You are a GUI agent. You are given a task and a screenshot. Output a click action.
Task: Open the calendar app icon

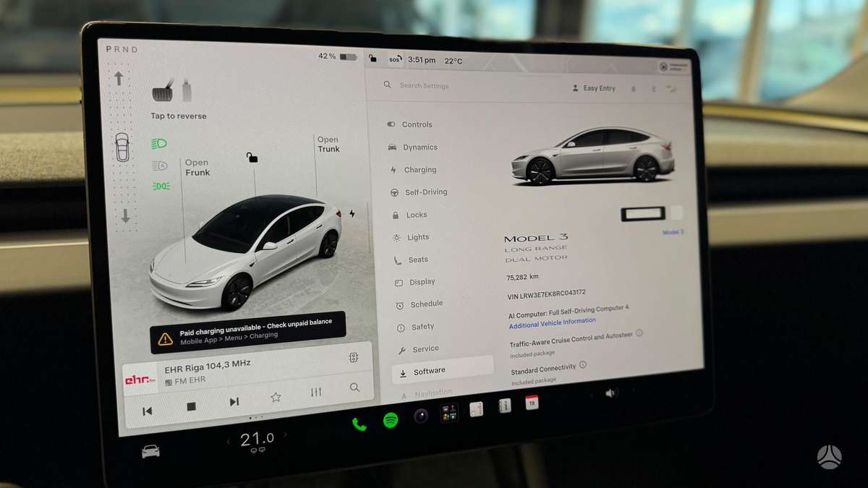pyautogui.click(x=532, y=403)
